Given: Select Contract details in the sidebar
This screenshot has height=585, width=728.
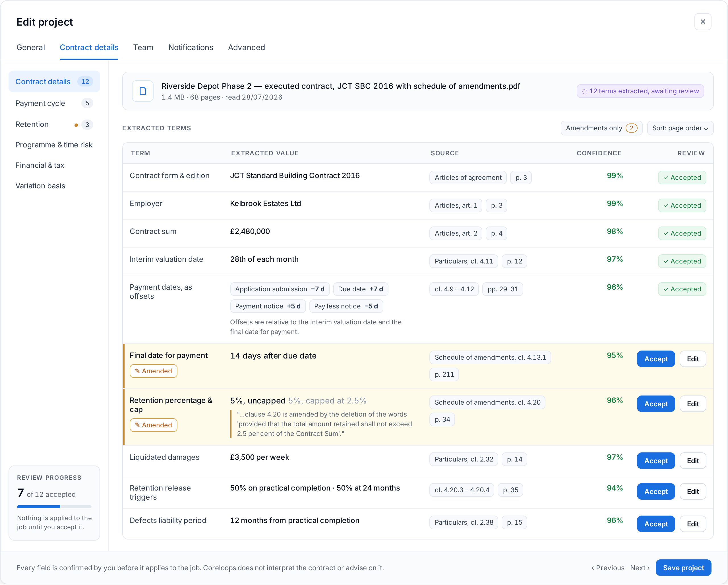Looking at the screenshot, I should (x=54, y=81).
